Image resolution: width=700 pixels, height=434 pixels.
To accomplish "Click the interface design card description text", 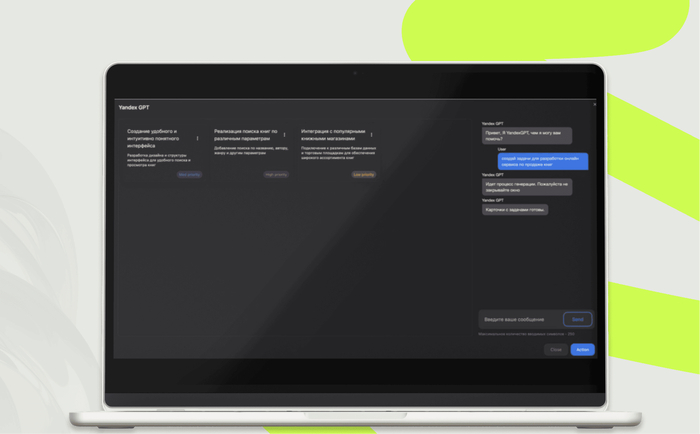I will pos(155,159).
